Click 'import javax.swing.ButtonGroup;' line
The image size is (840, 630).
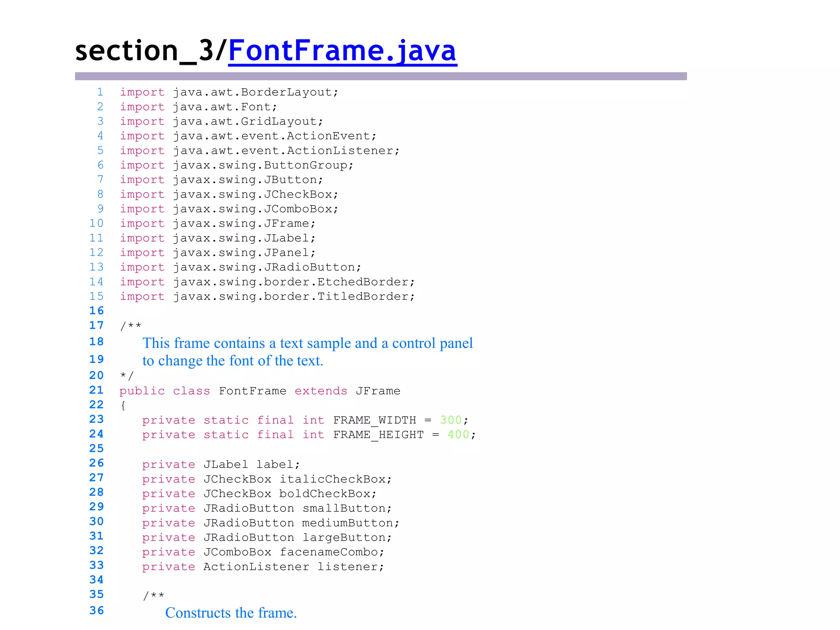tap(237, 165)
